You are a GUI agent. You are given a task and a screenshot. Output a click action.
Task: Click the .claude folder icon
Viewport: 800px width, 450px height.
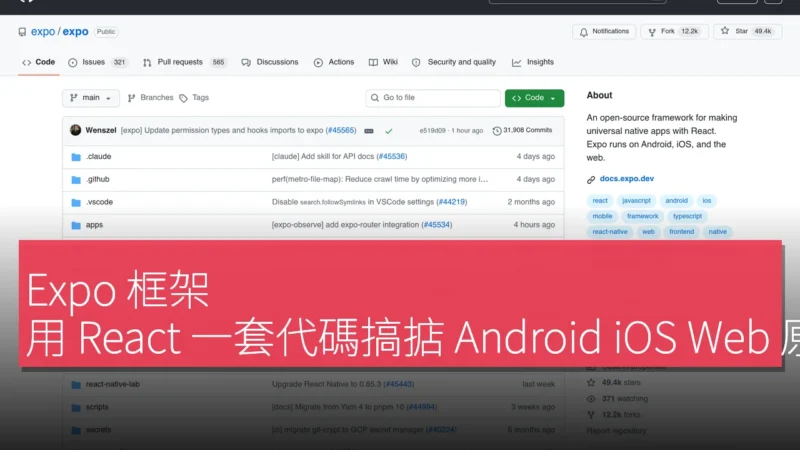click(x=76, y=157)
